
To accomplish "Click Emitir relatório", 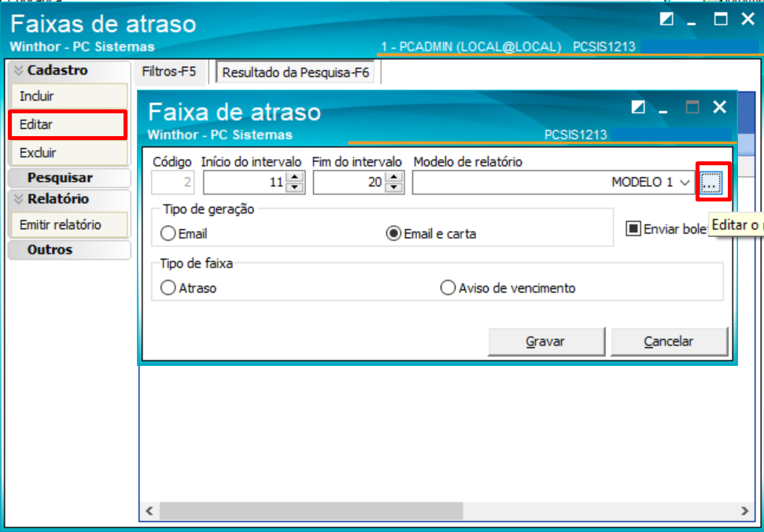I will point(68,225).
